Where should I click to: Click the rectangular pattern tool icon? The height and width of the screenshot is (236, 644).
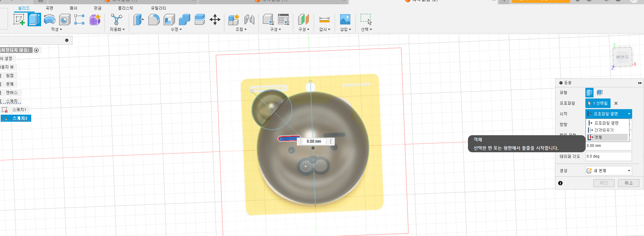click(79, 20)
